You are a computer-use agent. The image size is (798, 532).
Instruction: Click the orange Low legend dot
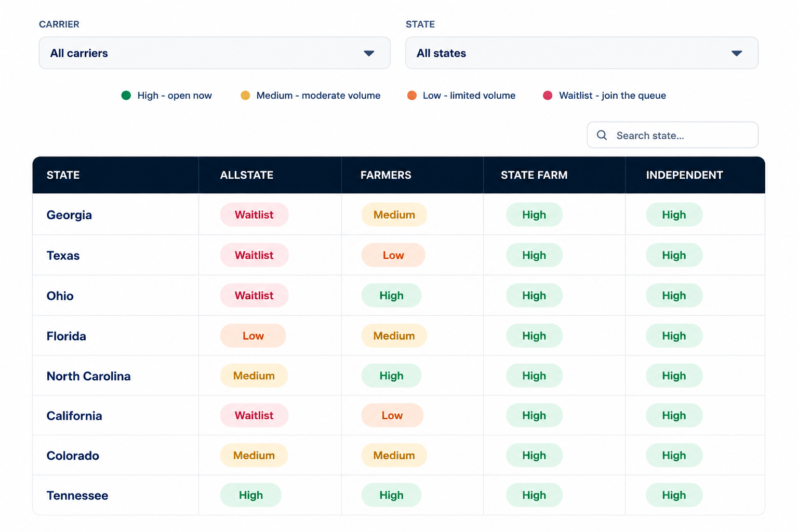pos(412,95)
